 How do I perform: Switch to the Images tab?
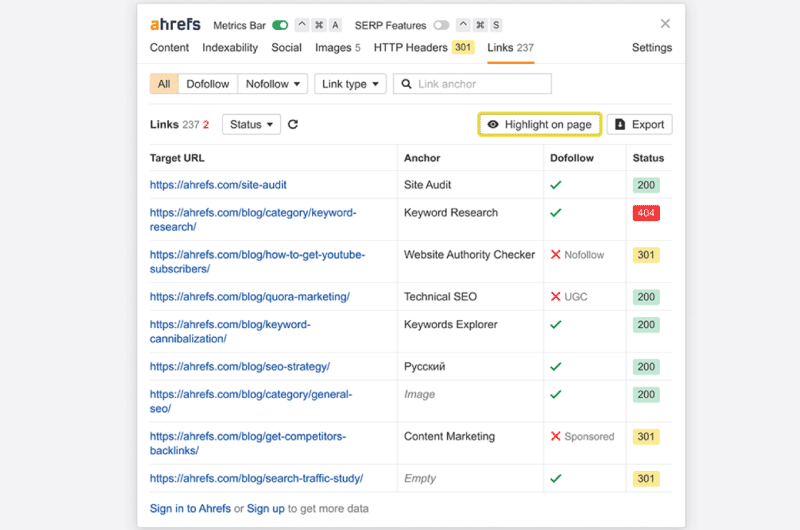click(337, 47)
